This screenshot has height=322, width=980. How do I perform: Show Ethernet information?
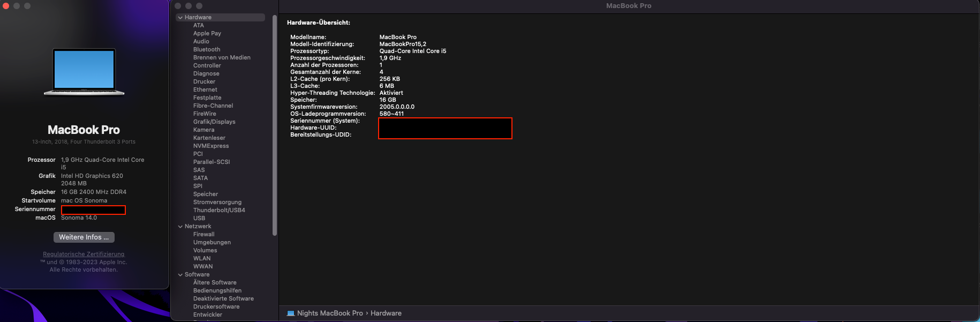[205, 89]
